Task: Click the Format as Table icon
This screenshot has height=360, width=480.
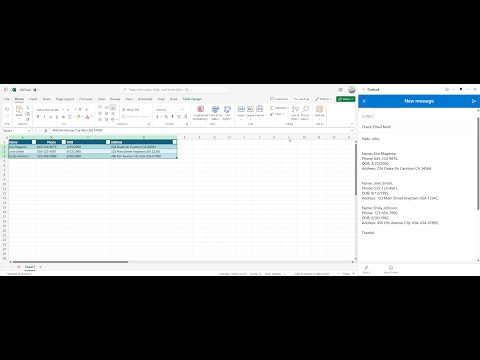Action: tap(215, 109)
